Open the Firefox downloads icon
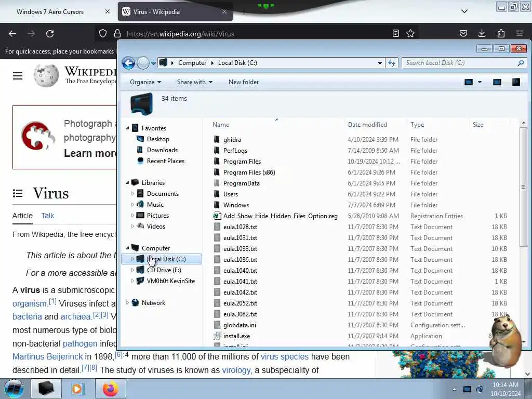 482,33
